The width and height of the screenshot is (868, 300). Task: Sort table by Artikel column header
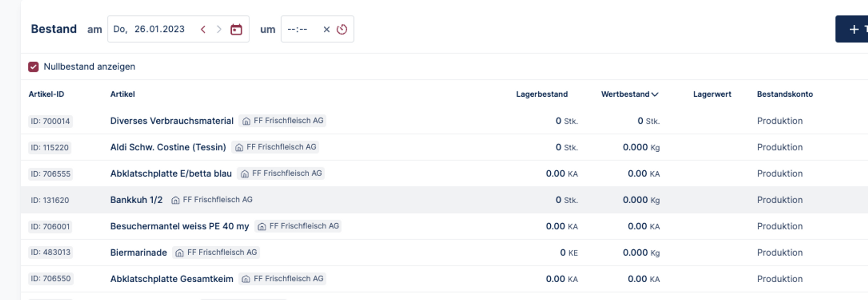point(122,95)
